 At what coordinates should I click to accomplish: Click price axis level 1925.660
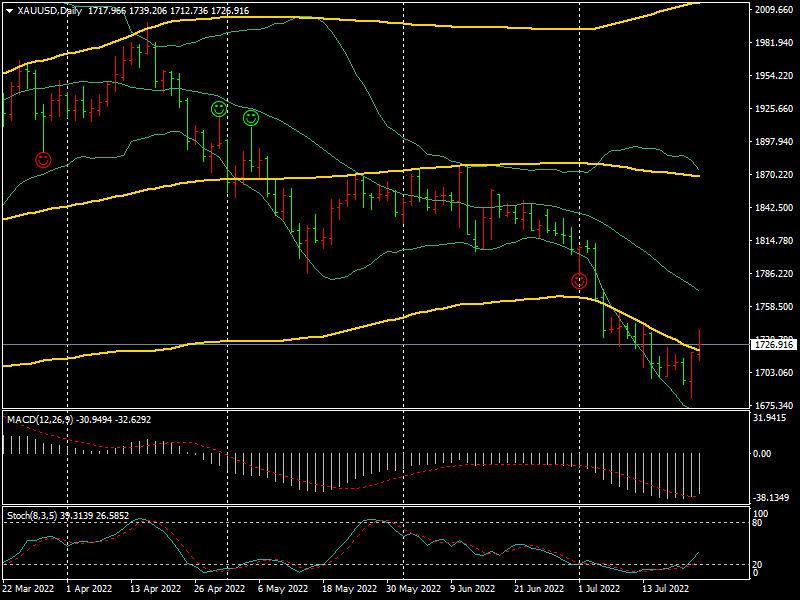[x=774, y=109]
